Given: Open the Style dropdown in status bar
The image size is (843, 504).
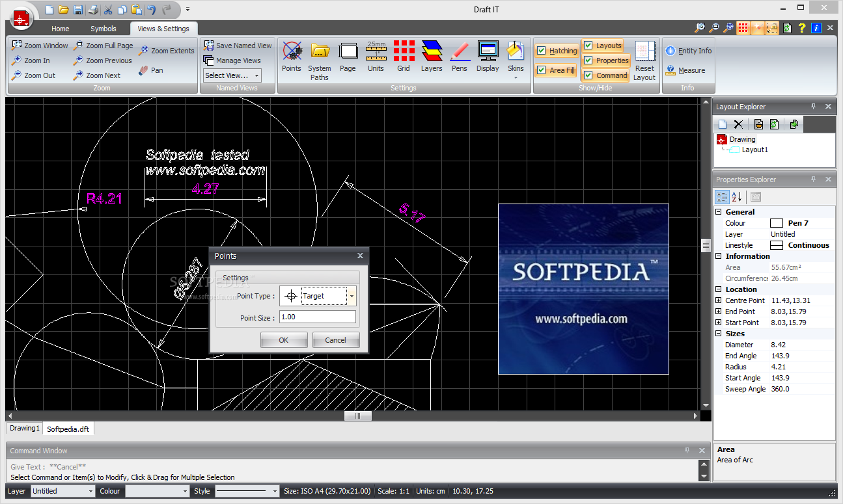Looking at the screenshot, I should pos(275,492).
